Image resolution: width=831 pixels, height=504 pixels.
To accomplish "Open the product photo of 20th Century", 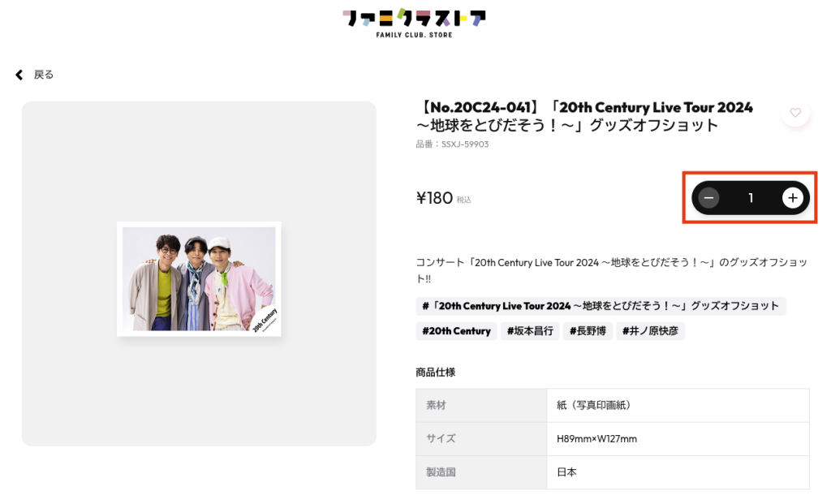I will 199,278.
